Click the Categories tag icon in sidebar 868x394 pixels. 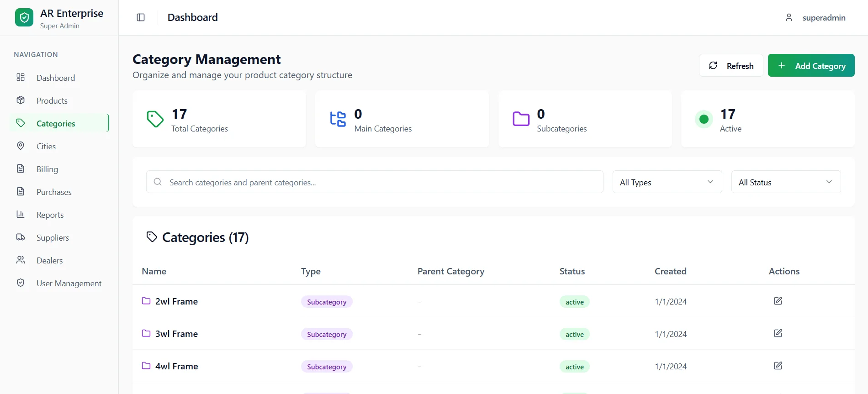tap(21, 123)
